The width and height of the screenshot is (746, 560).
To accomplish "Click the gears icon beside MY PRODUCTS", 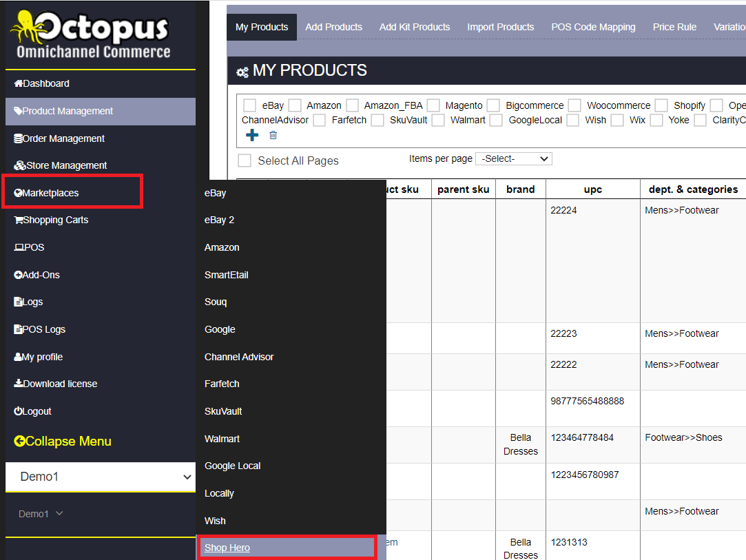I will pos(242,72).
